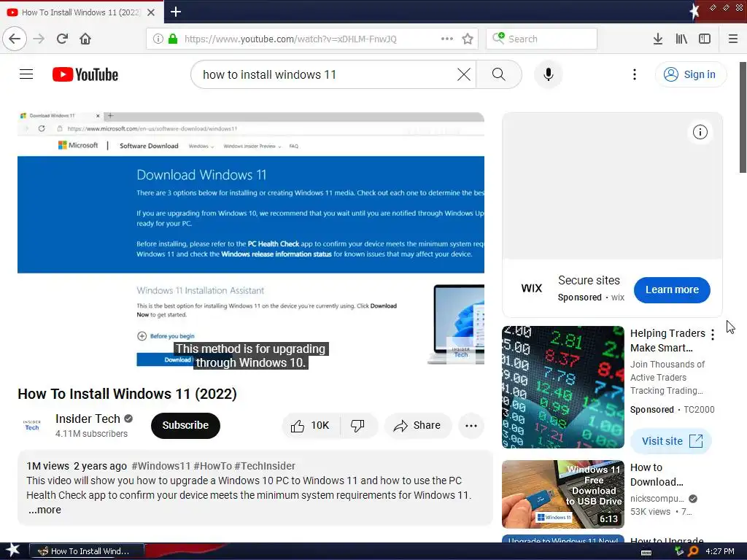747x560 pixels.
Task: Open Helping Traders Make Smart ad title
Action: (x=667, y=341)
